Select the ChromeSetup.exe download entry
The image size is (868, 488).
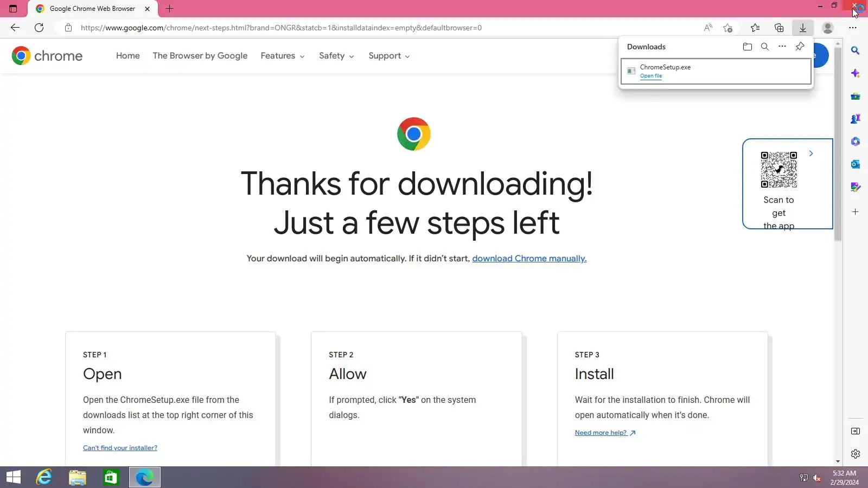(716, 71)
